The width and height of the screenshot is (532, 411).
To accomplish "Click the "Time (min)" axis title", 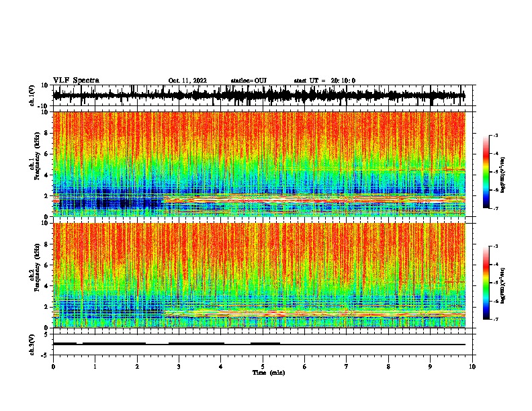I will click(x=269, y=373).
